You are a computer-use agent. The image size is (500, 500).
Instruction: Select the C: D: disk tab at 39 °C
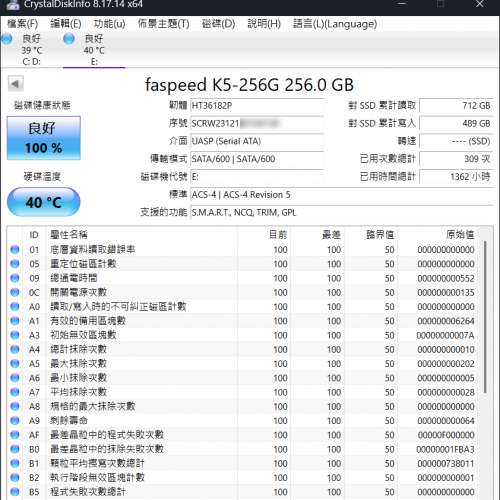point(31,50)
